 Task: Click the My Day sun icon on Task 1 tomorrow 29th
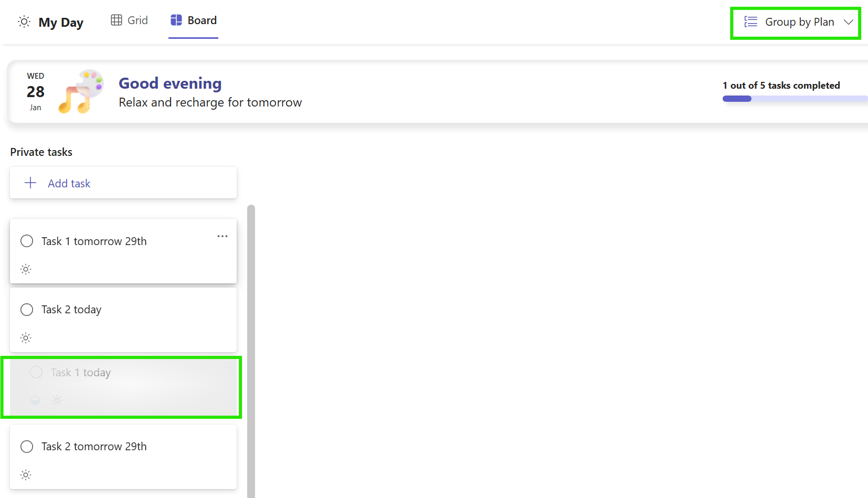pyautogui.click(x=26, y=269)
